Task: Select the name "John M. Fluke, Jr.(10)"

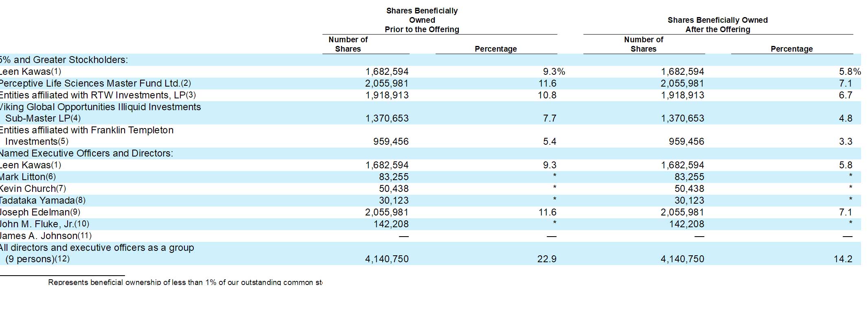Action: (44, 224)
